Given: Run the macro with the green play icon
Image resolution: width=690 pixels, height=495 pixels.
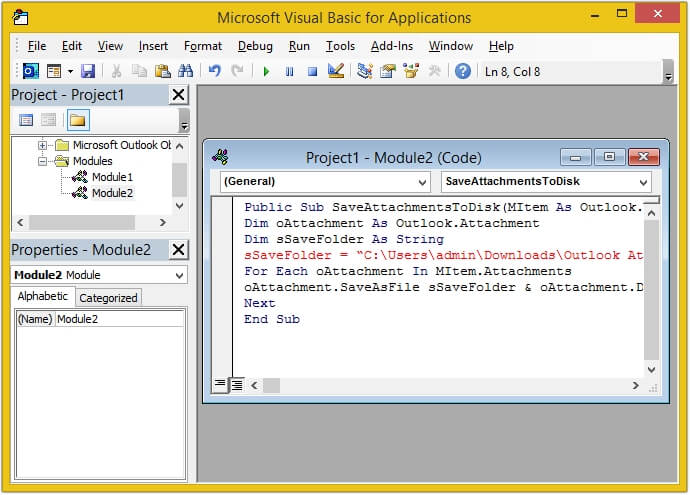Looking at the screenshot, I should click(266, 71).
